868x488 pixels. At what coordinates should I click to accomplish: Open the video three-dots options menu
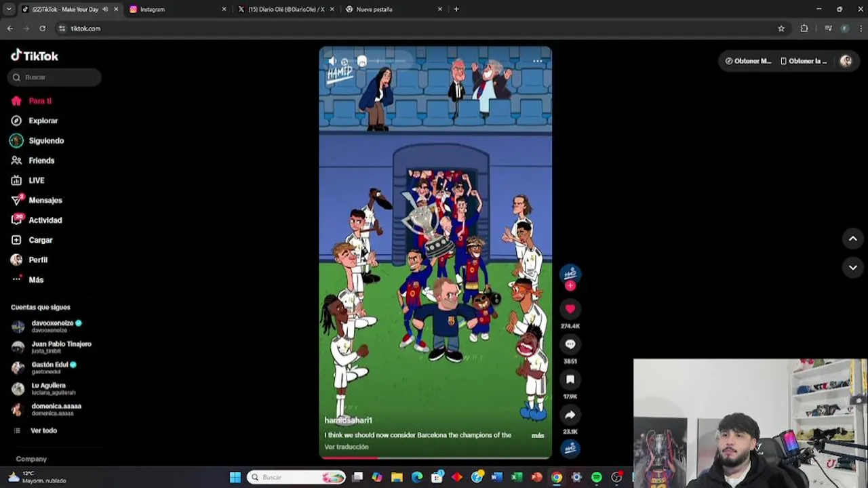click(x=537, y=61)
